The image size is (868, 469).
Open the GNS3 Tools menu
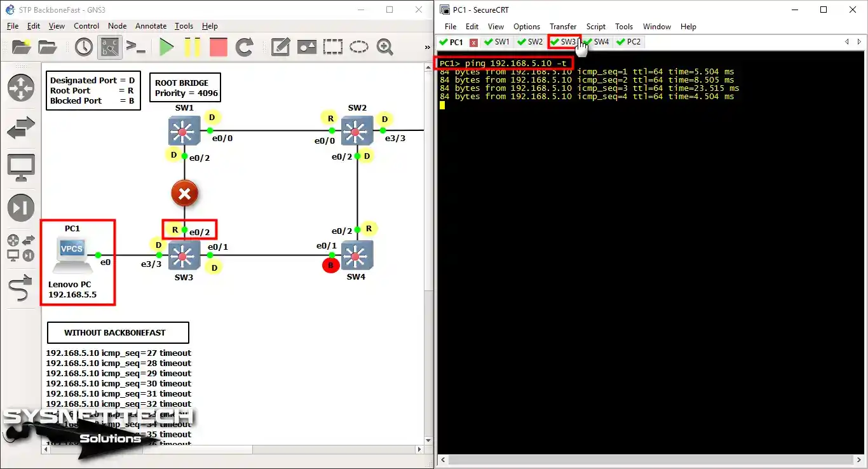[x=184, y=26]
